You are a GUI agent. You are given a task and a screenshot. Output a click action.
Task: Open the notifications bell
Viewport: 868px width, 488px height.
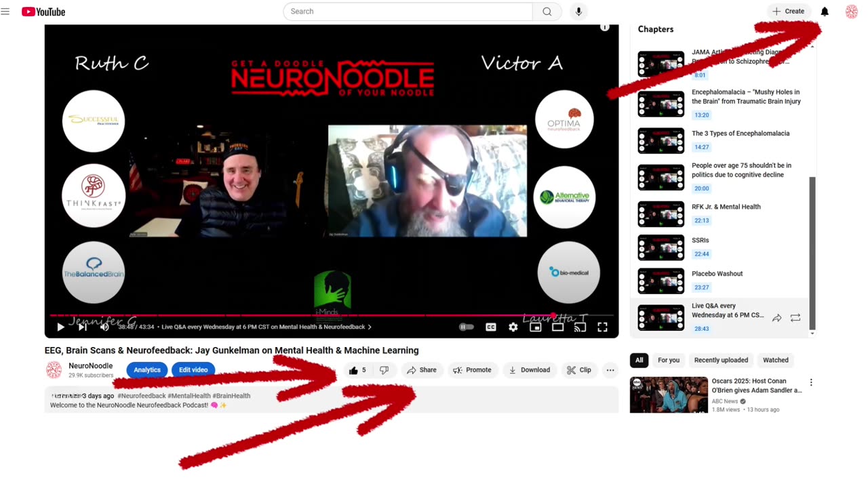[825, 12]
